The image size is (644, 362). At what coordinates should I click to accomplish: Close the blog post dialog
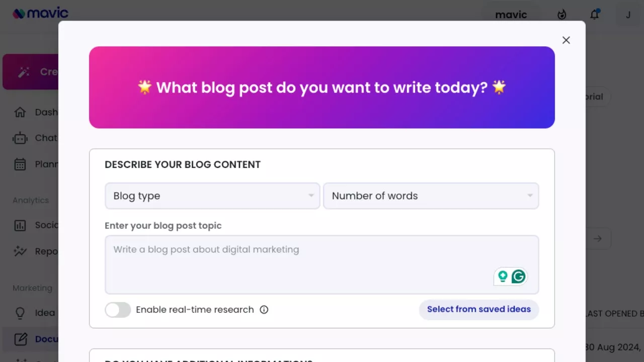(566, 40)
